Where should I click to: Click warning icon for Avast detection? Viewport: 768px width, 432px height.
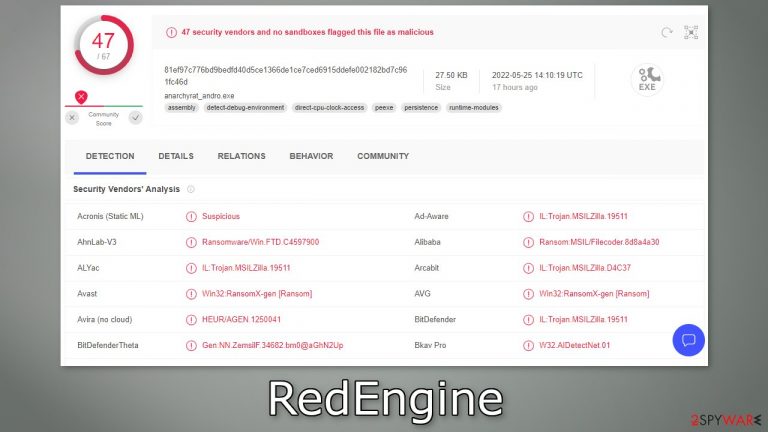(x=191, y=294)
